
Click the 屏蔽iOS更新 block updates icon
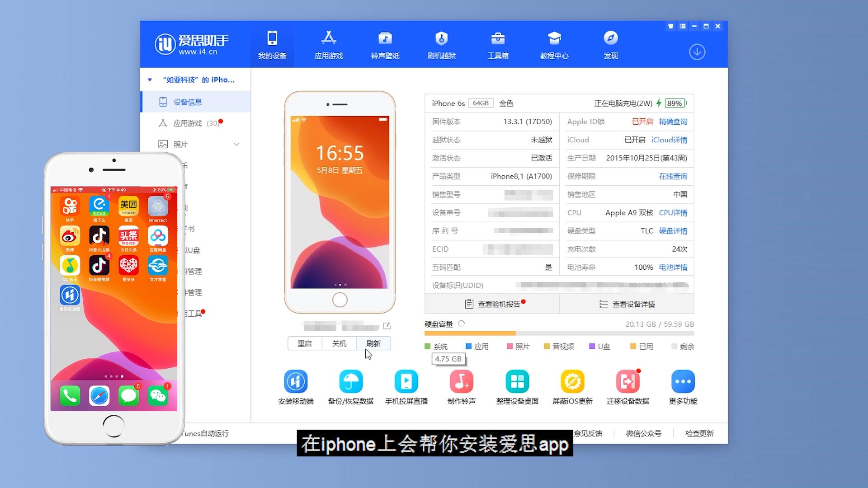pyautogui.click(x=572, y=382)
